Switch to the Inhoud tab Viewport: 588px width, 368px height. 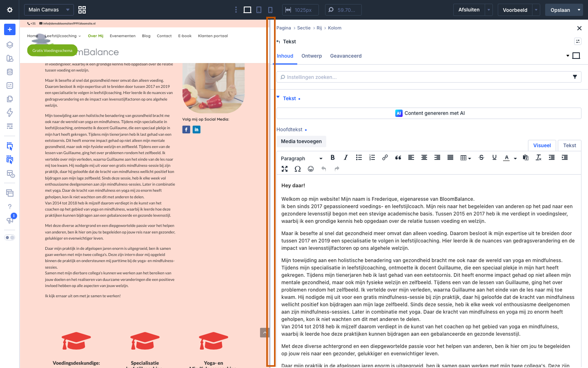point(285,56)
